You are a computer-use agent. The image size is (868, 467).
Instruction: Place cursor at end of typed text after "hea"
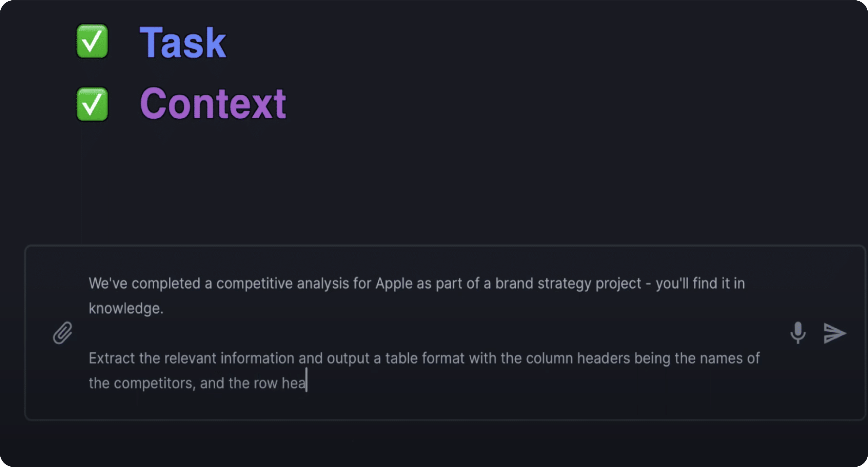(306, 384)
